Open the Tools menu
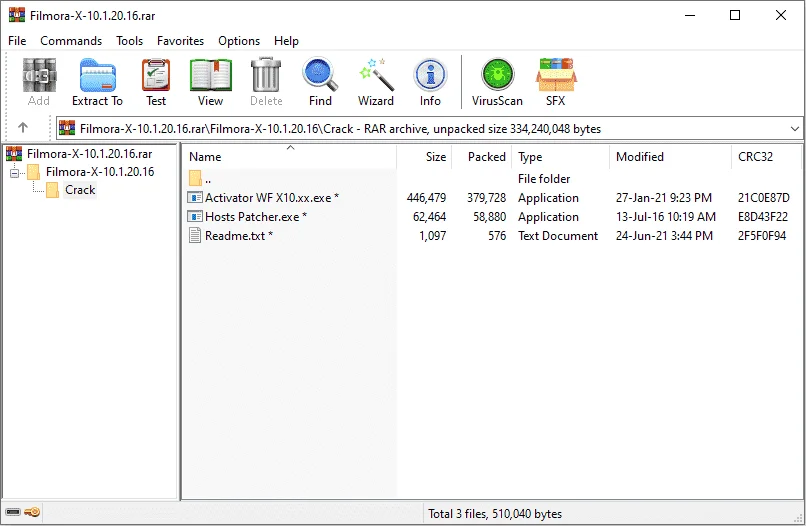Image resolution: width=806 pixels, height=526 pixels. (x=130, y=41)
